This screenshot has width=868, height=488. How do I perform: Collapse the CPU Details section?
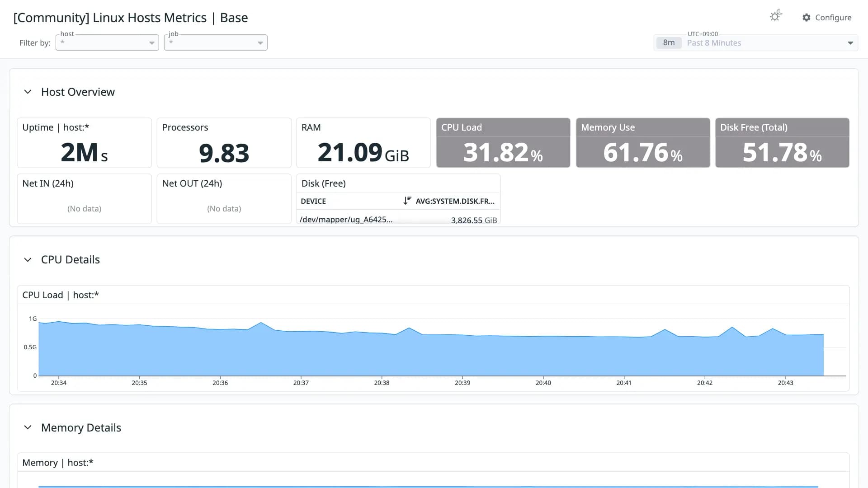[28, 260]
